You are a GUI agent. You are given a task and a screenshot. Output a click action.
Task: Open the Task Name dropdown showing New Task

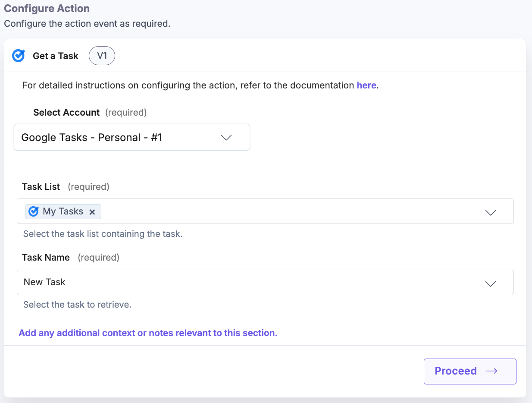tap(265, 282)
